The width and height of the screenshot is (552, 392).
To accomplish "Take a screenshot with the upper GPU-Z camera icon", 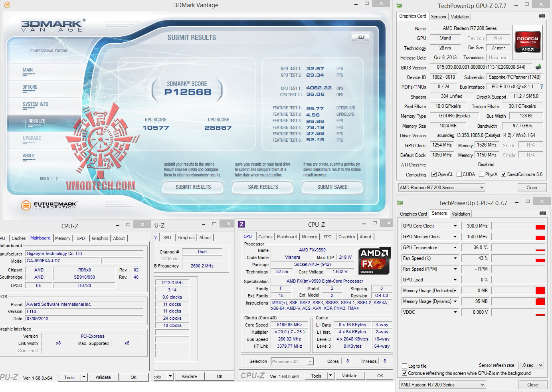I will point(542,16).
